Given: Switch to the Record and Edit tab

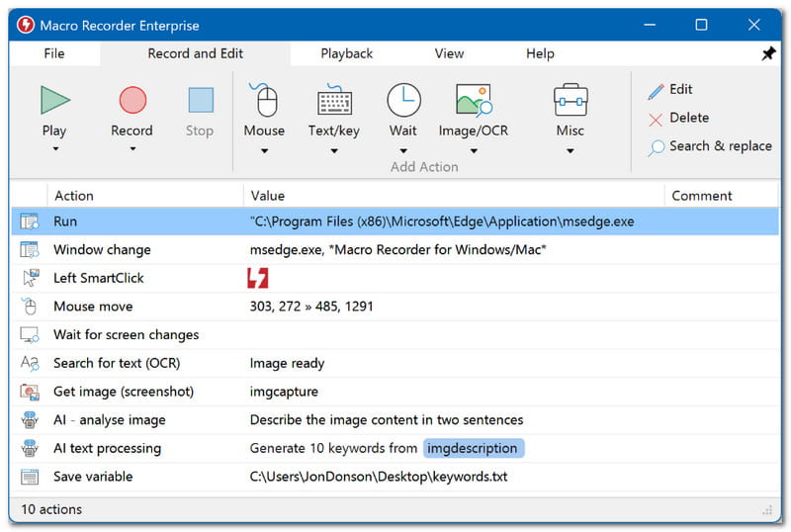Looking at the screenshot, I should click(x=195, y=53).
